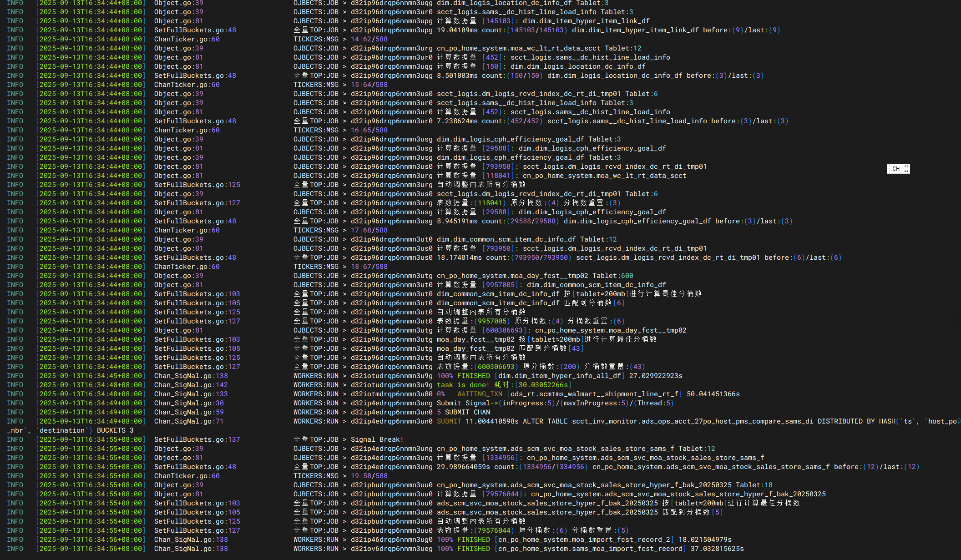
Task: Click 'BUCKETS 3' on the wrapped line
Action: (115, 430)
